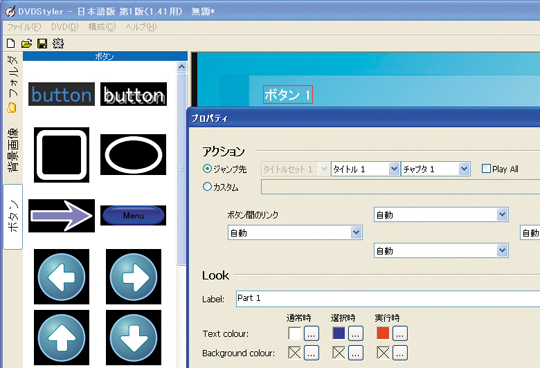Open the upper 自動 button-link dropdown

tap(441, 215)
